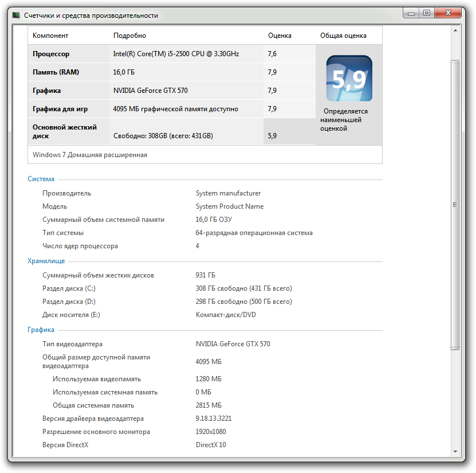
Task: Click the 5,9 overall score badge
Action: click(x=349, y=78)
